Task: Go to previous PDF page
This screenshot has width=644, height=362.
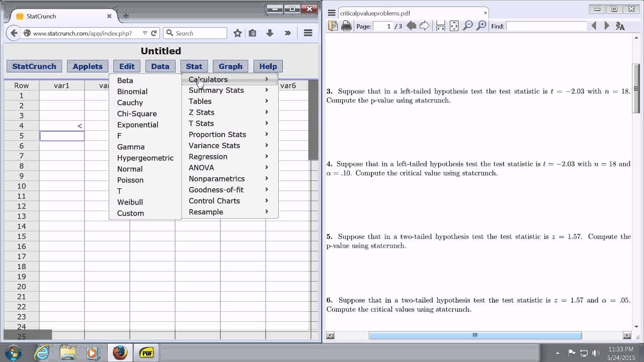Action: (411, 26)
